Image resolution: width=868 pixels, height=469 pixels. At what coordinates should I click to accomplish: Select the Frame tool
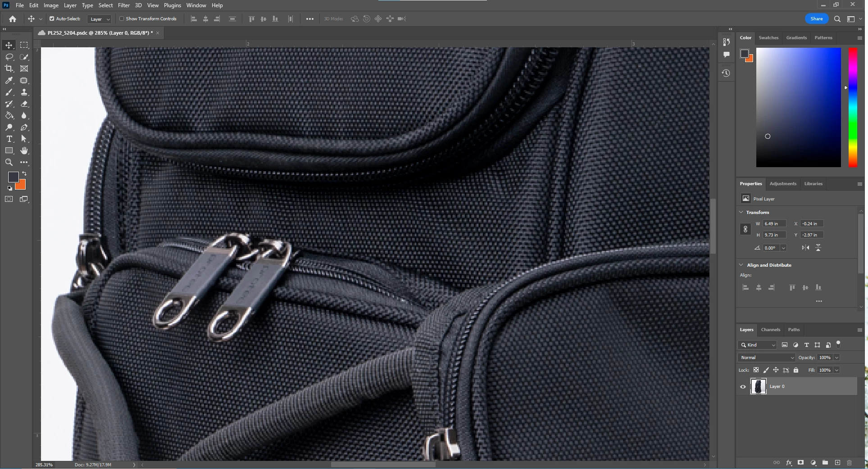(24, 68)
